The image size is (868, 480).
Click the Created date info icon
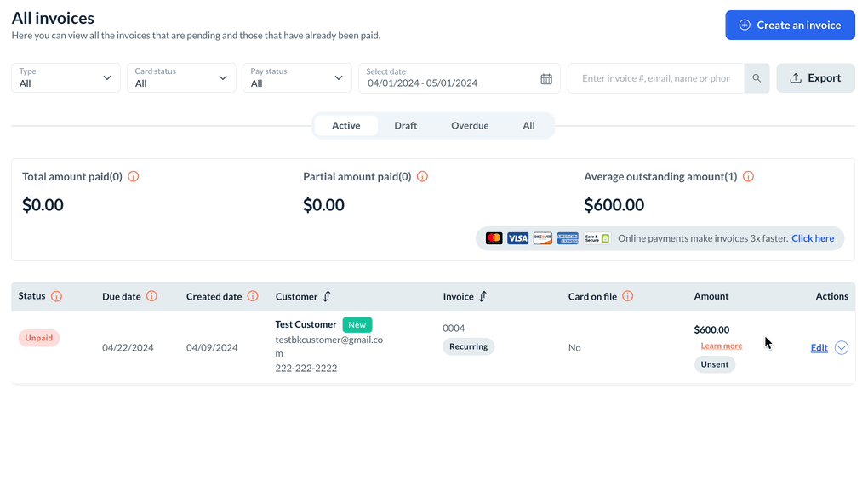[x=253, y=296]
